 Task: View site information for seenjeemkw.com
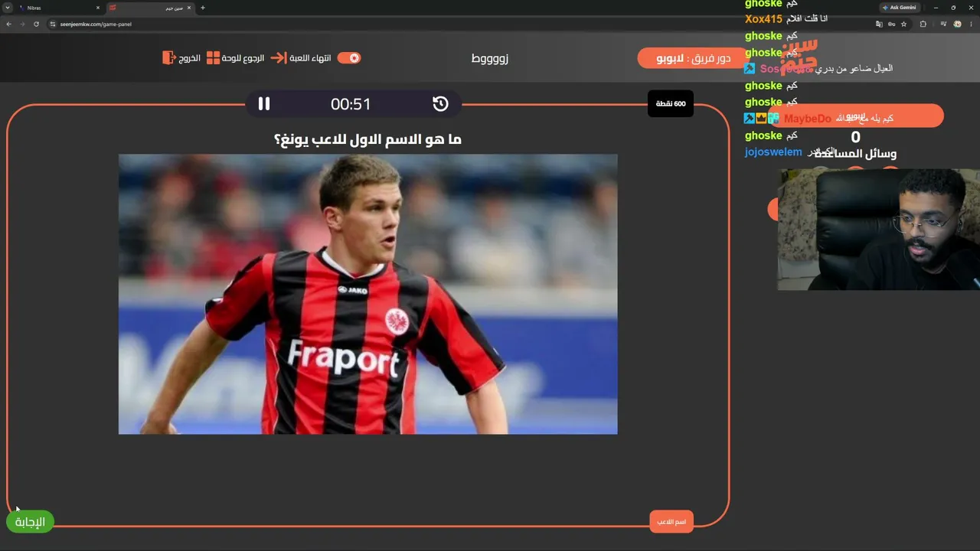53,24
